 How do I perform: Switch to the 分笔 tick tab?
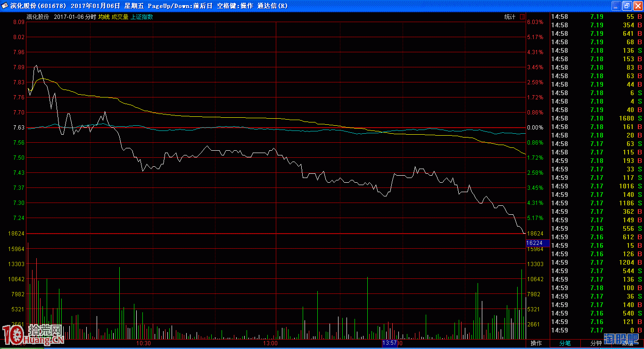564,343
